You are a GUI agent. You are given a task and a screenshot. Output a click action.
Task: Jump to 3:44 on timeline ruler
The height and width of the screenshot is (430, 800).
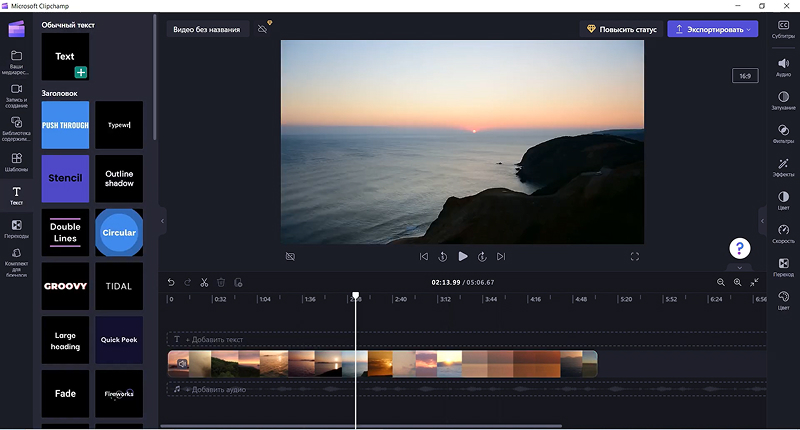491,299
